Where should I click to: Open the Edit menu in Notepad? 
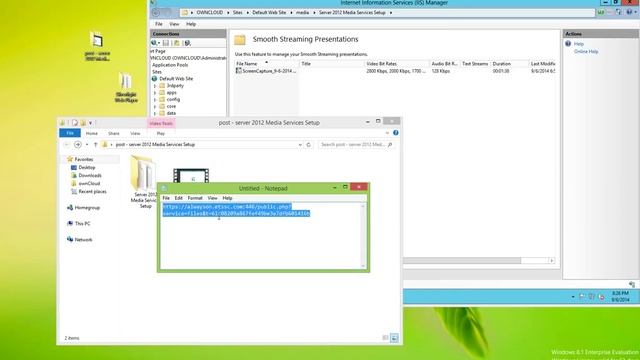click(179, 198)
